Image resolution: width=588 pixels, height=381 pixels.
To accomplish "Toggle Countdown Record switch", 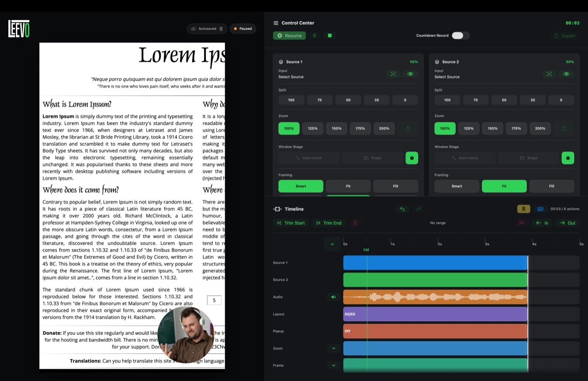I will point(460,36).
